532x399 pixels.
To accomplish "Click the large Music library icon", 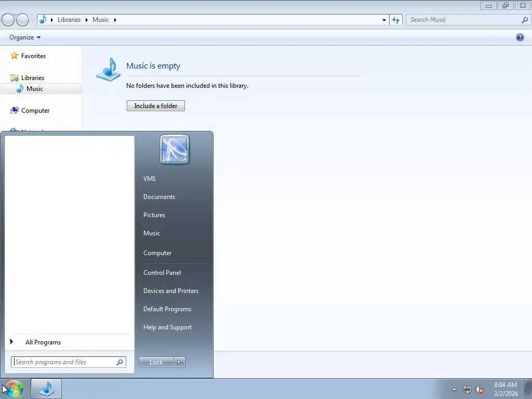I will tap(108, 69).
